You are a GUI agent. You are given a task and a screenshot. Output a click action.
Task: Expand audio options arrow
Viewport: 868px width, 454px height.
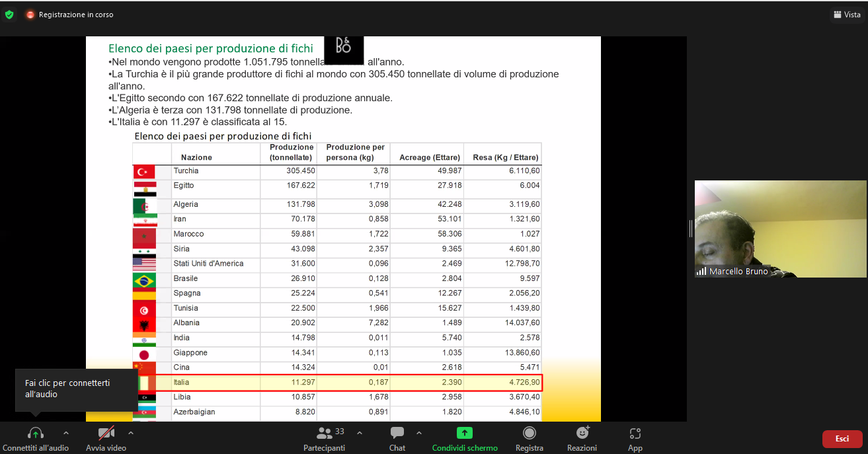[x=65, y=433]
